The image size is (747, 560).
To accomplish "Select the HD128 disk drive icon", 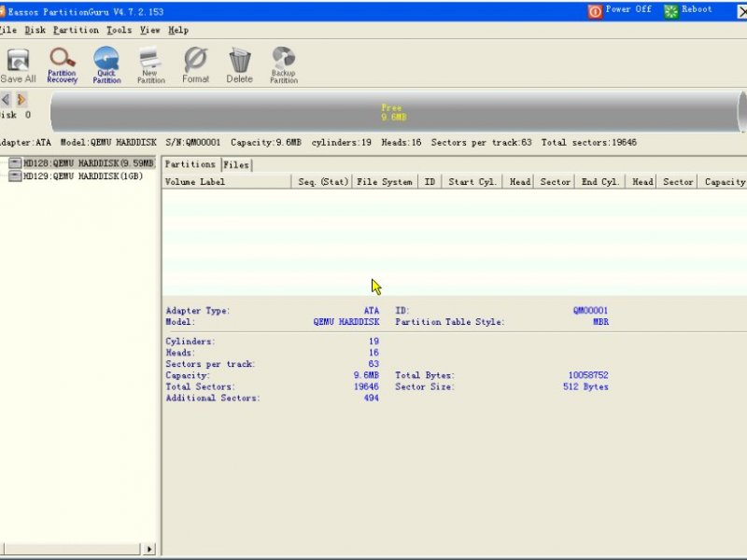I will coord(15,163).
